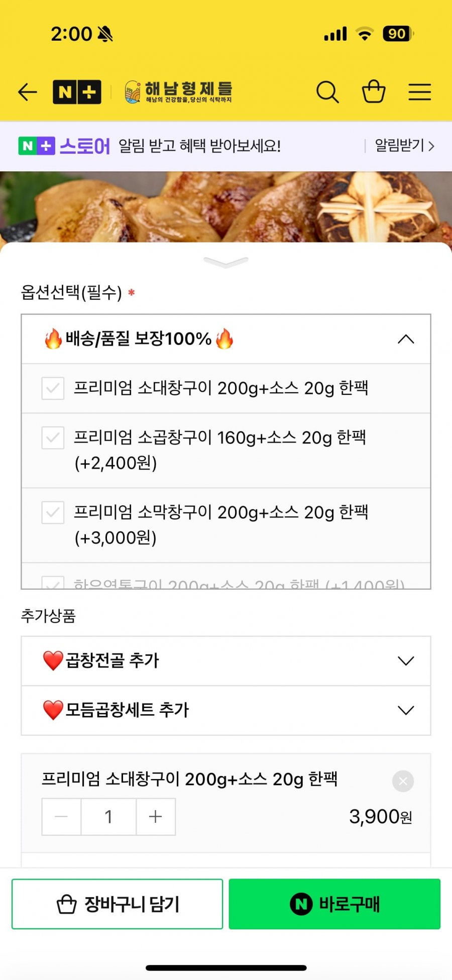Tap the 장바구니 담기 button
452x980 pixels.
point(117,904)
